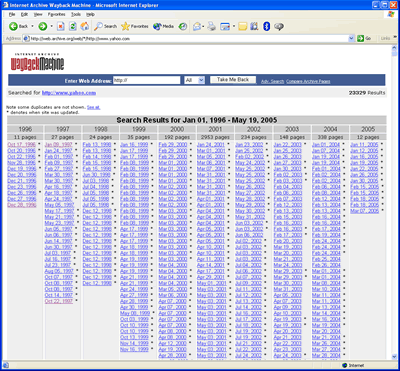The image size is (400, 371).
Task: Expand the Mail button dropdown arrow
Action: click(x=203, y=26)
